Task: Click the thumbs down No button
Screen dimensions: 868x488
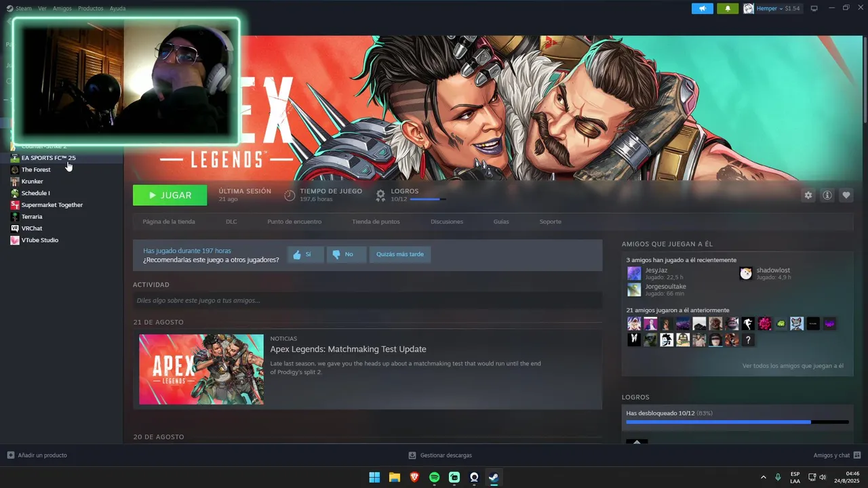Action: [346, 254]
